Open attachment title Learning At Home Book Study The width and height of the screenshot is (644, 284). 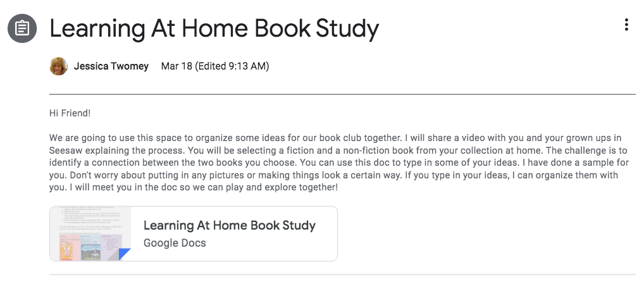click(x=230, y=225)
